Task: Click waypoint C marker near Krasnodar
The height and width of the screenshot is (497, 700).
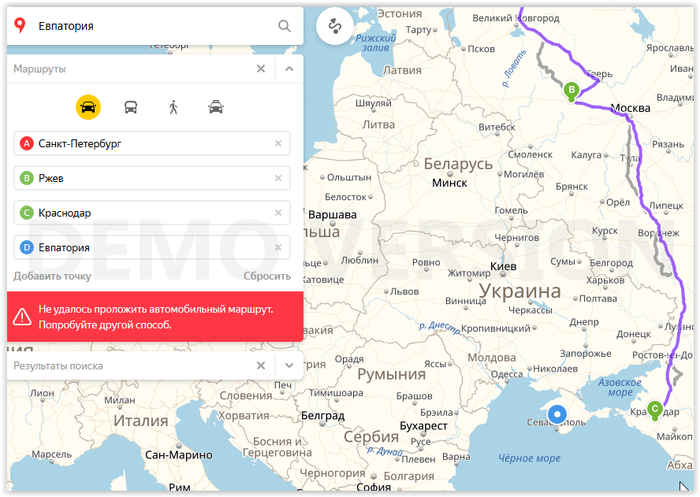Action: 655,408
